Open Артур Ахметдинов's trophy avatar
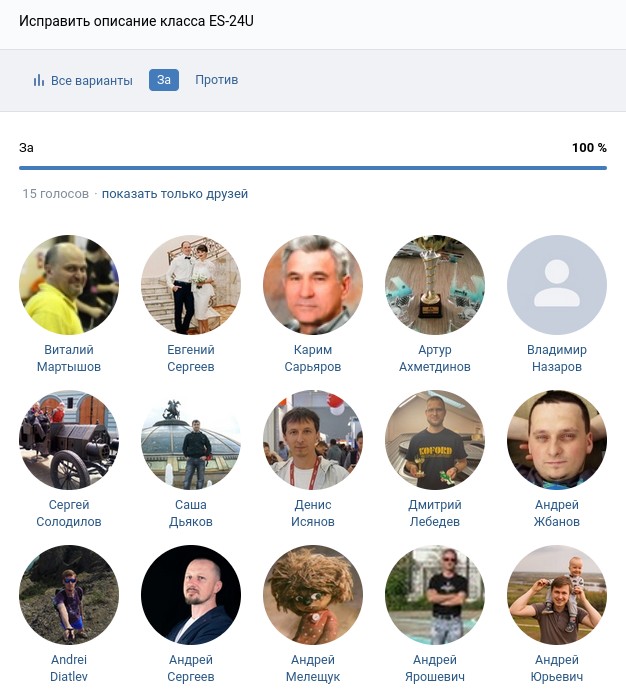Image resolution: width=626 pixels, height=699 pixels. point(435,285)
